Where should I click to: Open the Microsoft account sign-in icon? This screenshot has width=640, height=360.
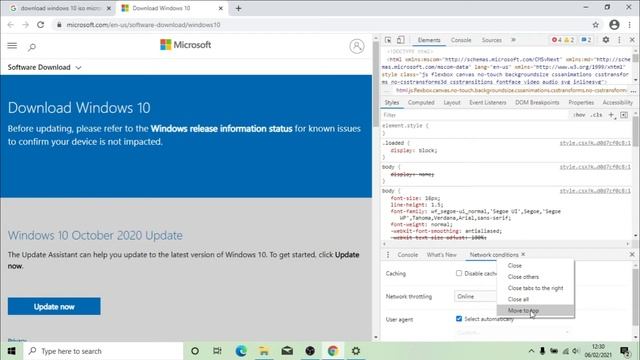tap(357, 46)
